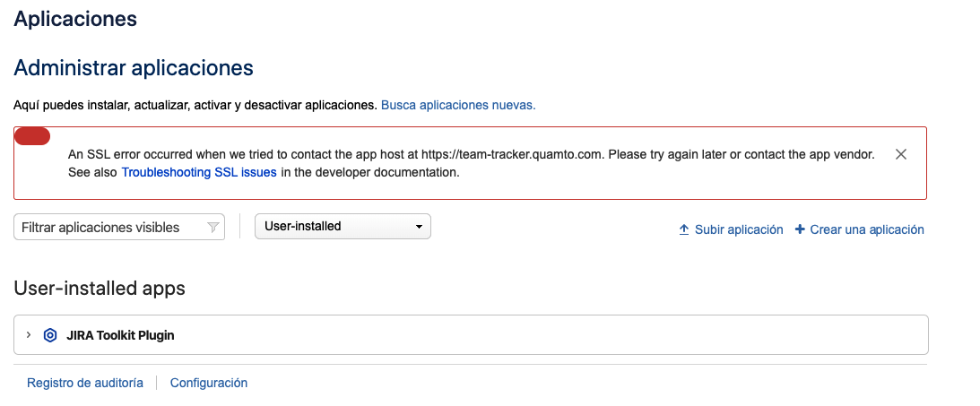Open the Troubleshooting SSL issues link
The height and width of the screenshot is (406, 980).
[199, 172]
